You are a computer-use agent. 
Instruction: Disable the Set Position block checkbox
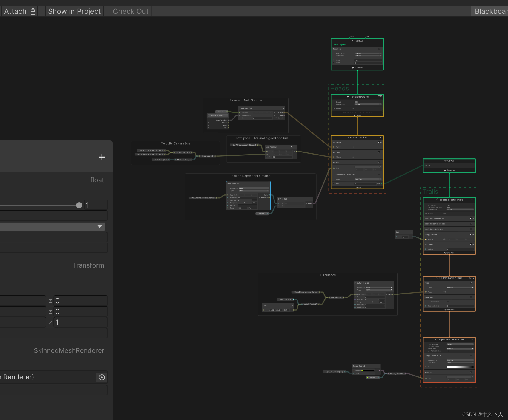coord(379,142)
